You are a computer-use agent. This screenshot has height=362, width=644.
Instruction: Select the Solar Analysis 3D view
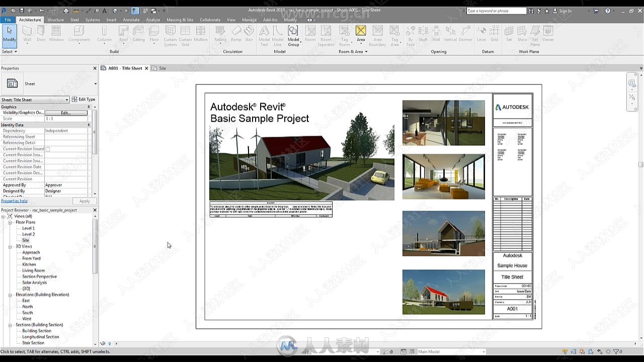click(34, 283)
